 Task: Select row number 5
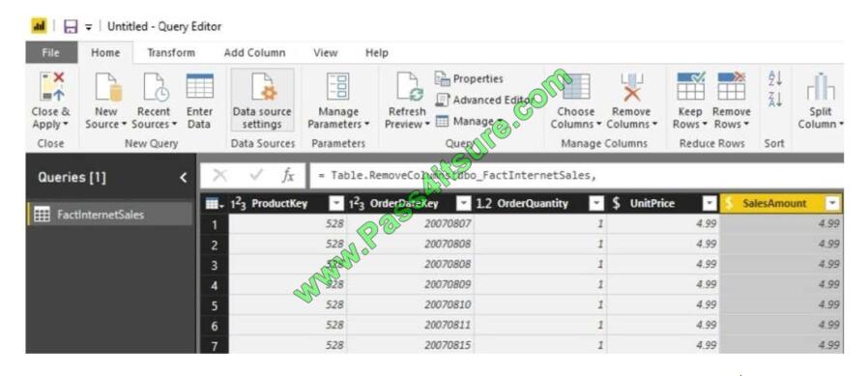tap(215, 305)
